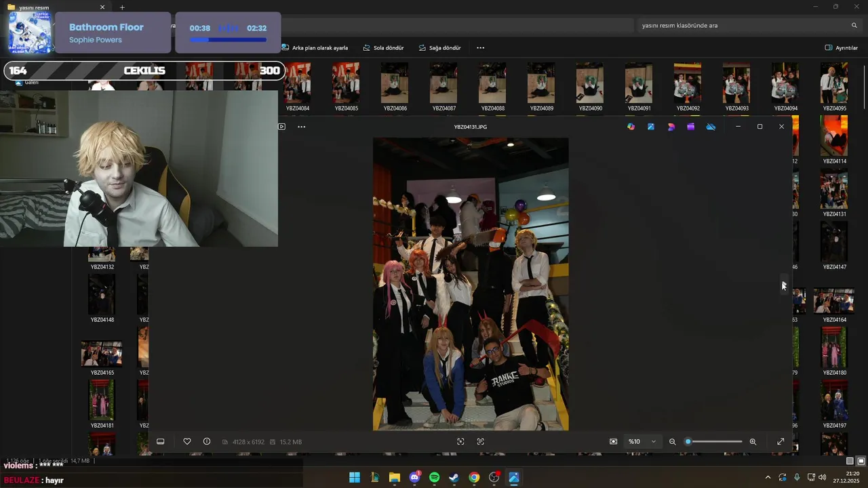The image size is (868, 488).
Task: Open the three-dot menu in the Photos viewer
Action: [302, 127]
